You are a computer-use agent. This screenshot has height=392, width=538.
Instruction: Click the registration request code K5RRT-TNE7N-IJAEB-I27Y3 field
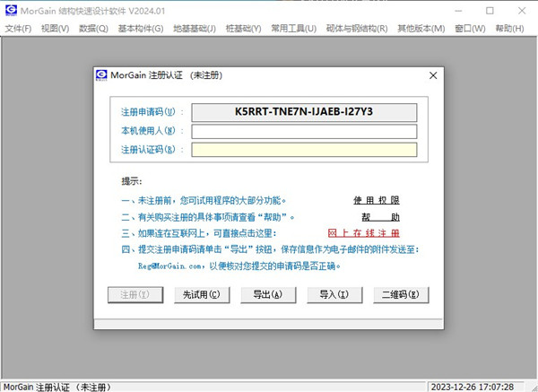coord(304,112)
